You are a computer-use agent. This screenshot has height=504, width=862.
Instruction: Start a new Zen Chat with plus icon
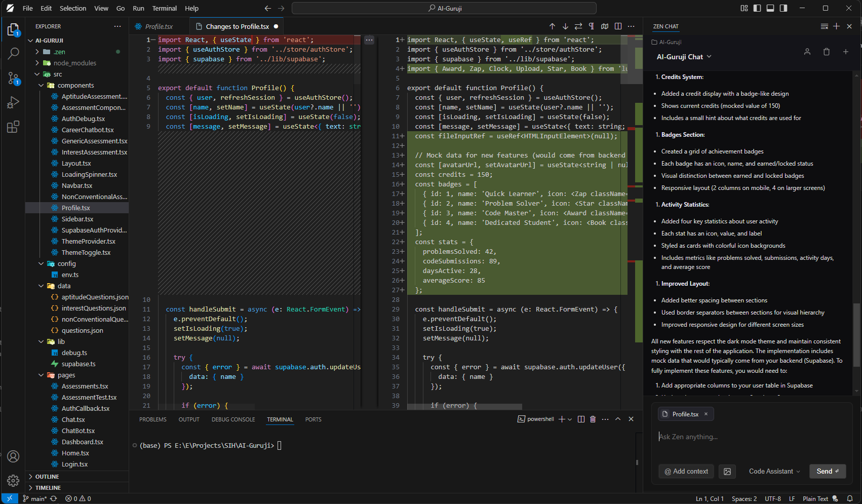click(837, 26)
